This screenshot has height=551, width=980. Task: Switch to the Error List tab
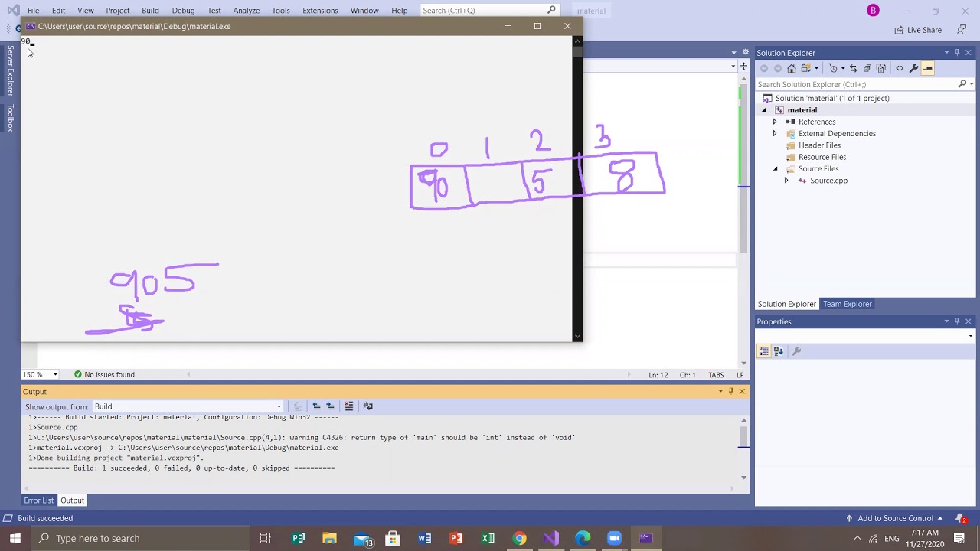(x=38, y=500)
